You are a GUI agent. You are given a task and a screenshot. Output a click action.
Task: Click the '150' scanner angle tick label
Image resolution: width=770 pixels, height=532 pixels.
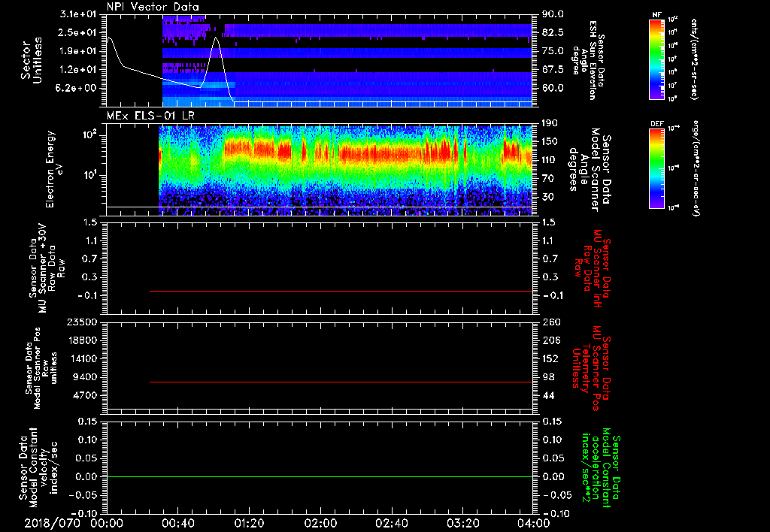click(550, 141)
